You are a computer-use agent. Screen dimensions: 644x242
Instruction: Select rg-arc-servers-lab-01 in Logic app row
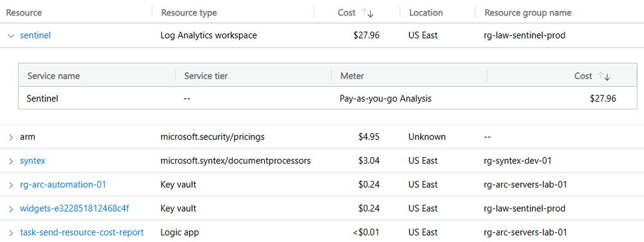tap(526, 232)
